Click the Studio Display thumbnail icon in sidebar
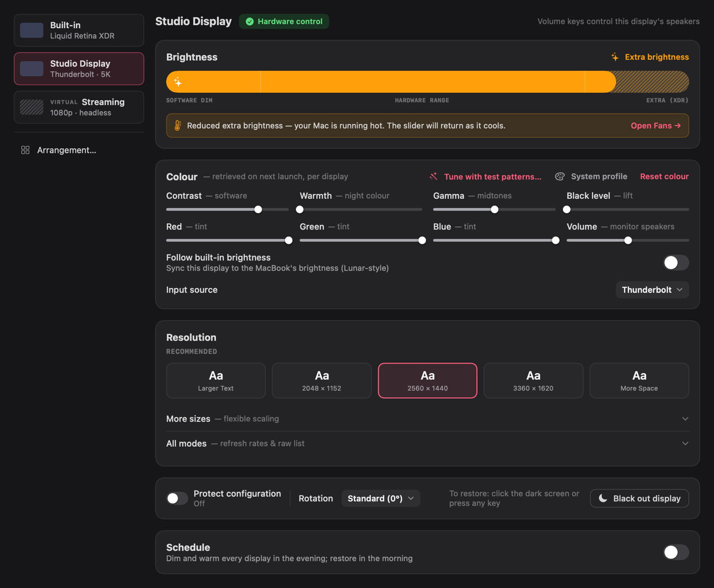This screenshot has width=714, height=588. (x=32, y=69)
